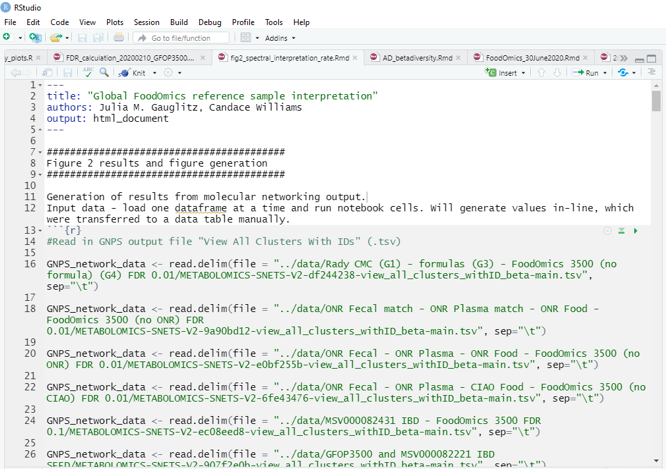
Task: Run the current line or selection
Action: (585, 73)
